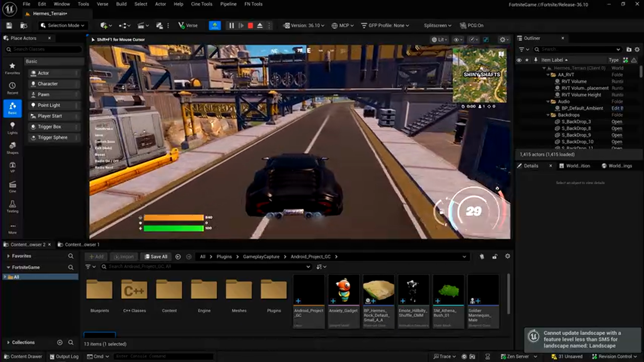The image size is (644, 362).
Task: Pause the play-in-editor session
Action: (231, 25)
